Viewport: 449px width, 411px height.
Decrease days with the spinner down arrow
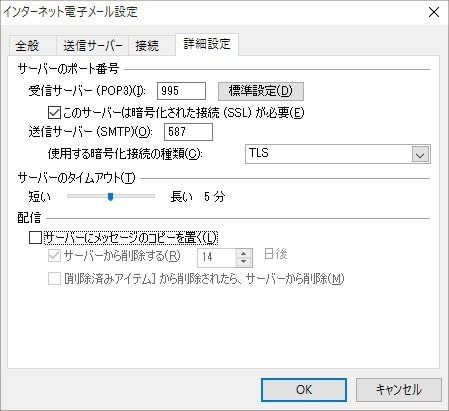pos(244,262)
